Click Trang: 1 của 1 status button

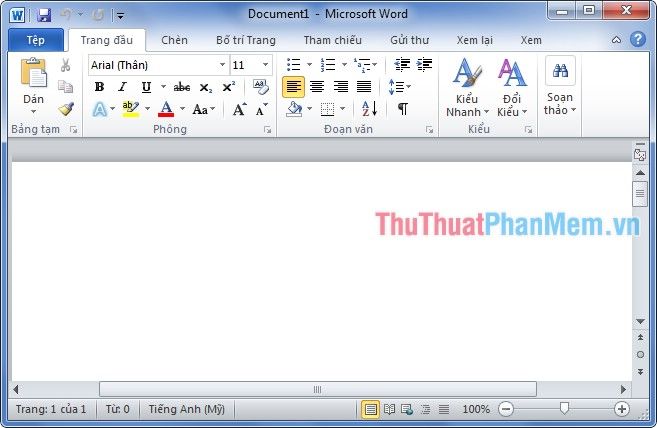coord(51,409)
